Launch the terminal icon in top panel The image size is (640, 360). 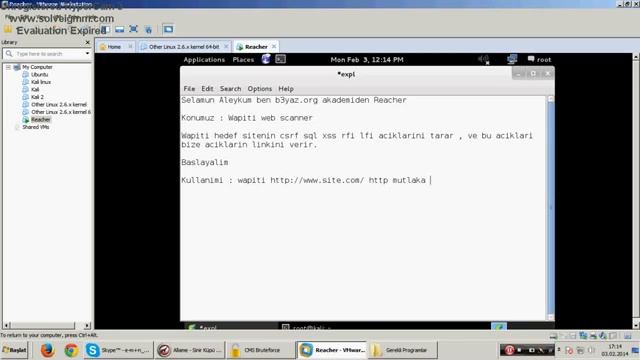280,59
